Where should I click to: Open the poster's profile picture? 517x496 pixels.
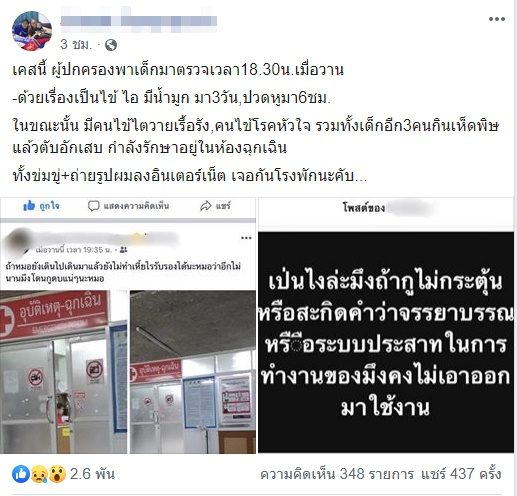[32, 31]
